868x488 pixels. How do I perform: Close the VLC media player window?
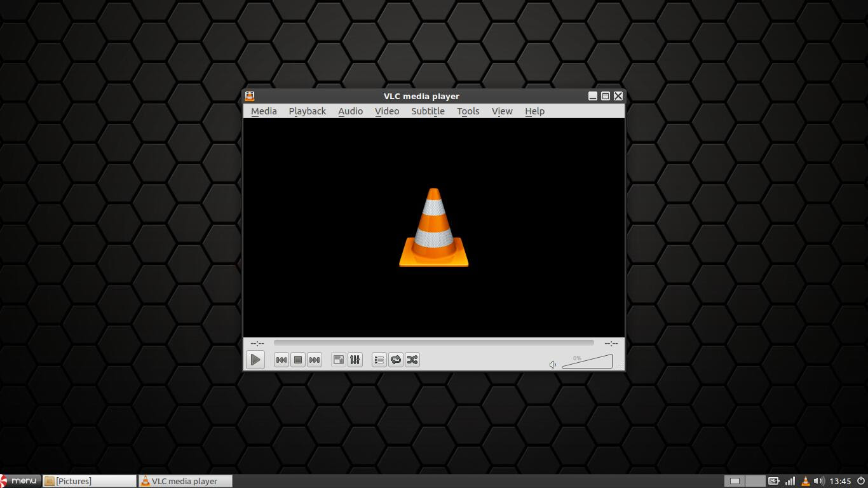coord(618,96)
